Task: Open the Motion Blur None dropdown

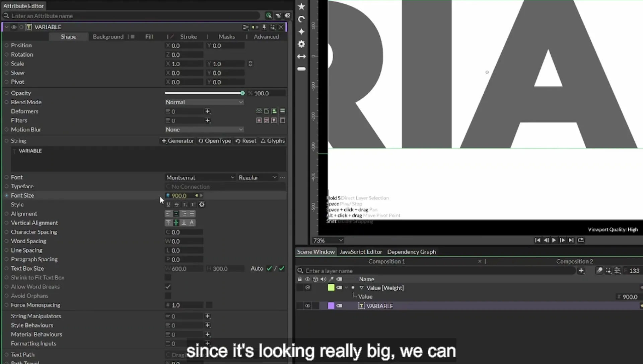Action: (x=204, y=129)
